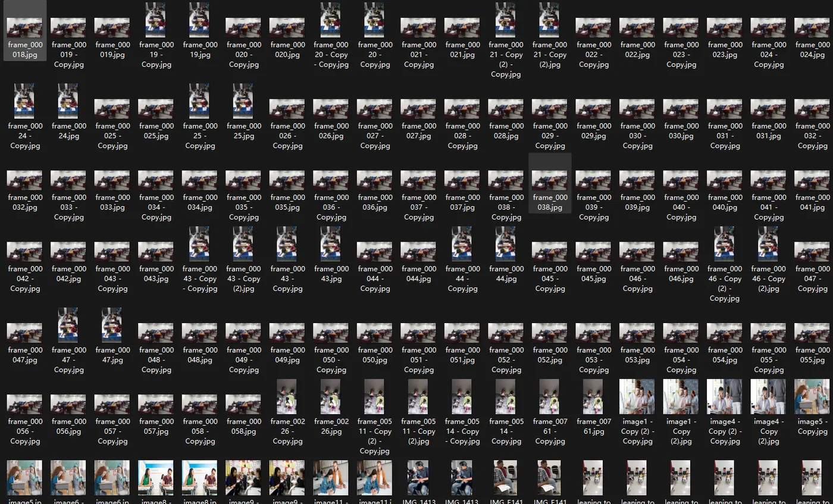
Task: Pick the frame_000023.jpg image thumbnail
Action: (725, 28)
